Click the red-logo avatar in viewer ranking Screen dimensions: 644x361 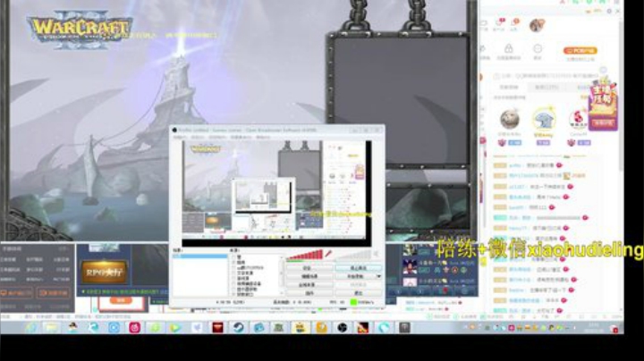point(578,120)
